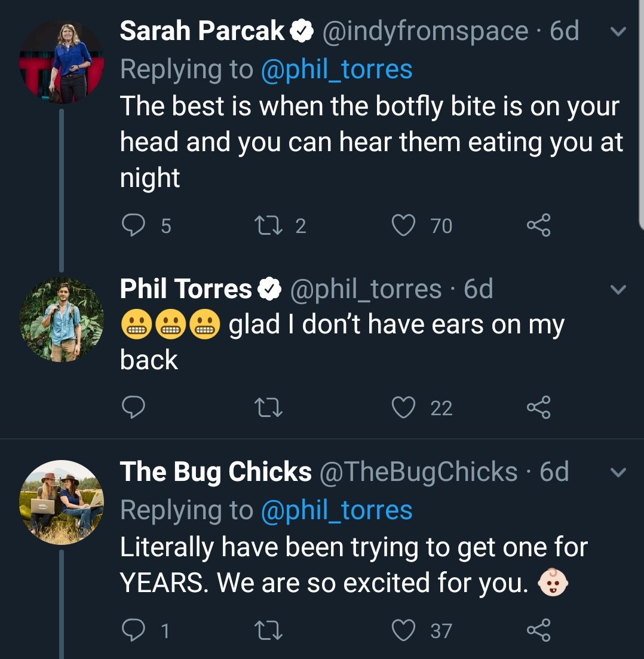Screen dimensions: 644x659
Task: Share Phil Torres's tweet
Action: click(538, 407)
